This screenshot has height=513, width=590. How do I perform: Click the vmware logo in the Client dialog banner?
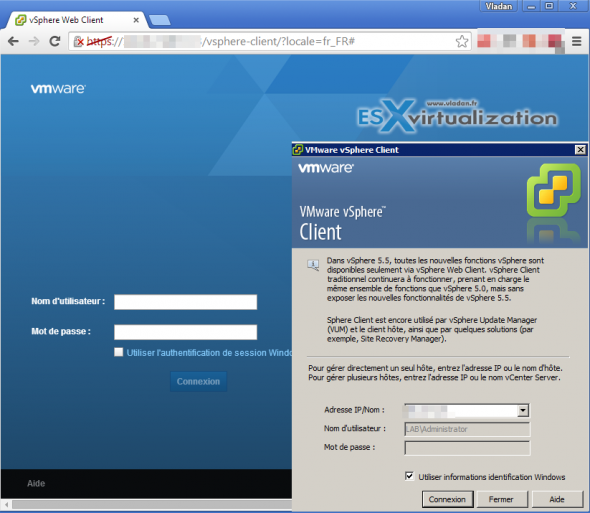click(326, 168)
